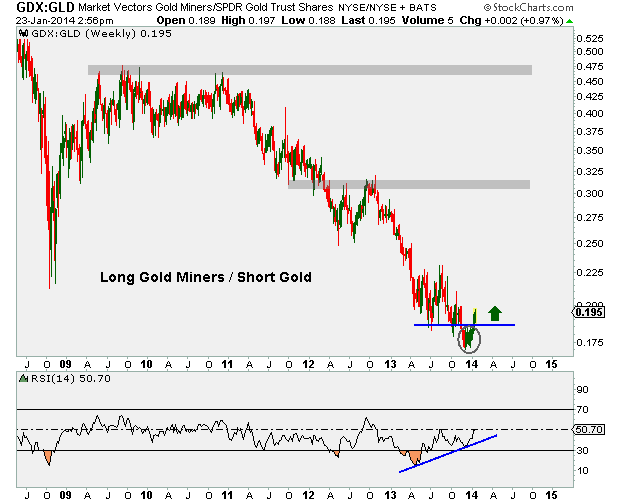Click the blue horizontal support line
This screenshot has width=620, height=500.
tap(464, 325)
